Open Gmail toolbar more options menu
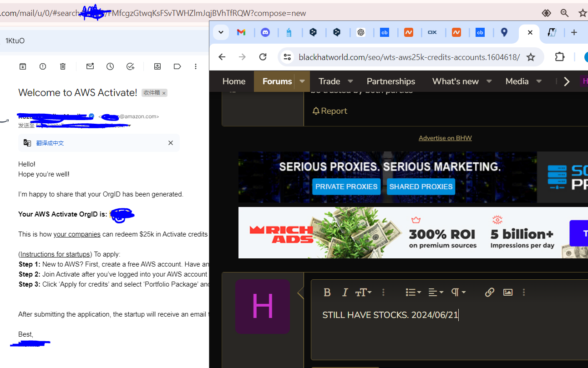588x368 pixels. coord(196,66)
